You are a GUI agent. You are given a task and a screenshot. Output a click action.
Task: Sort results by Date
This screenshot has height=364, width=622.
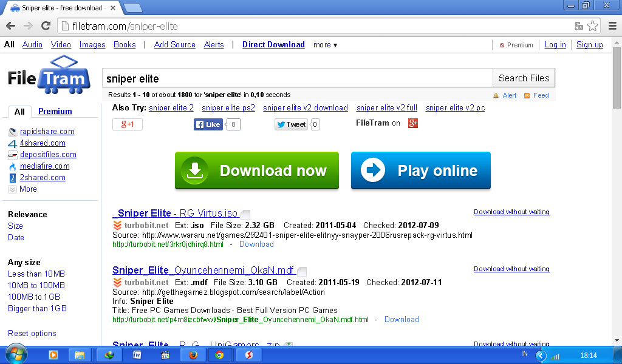click(16, 237)
